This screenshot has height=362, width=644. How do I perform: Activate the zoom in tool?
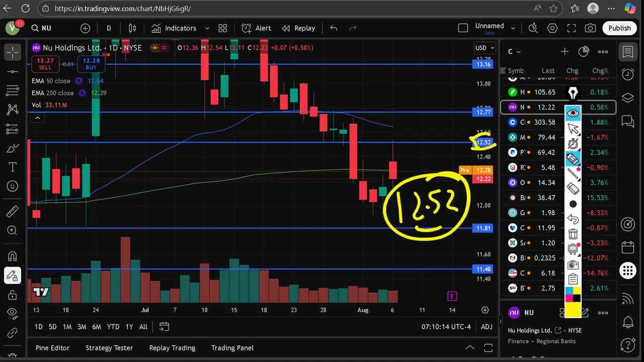[x=13, y=231]
